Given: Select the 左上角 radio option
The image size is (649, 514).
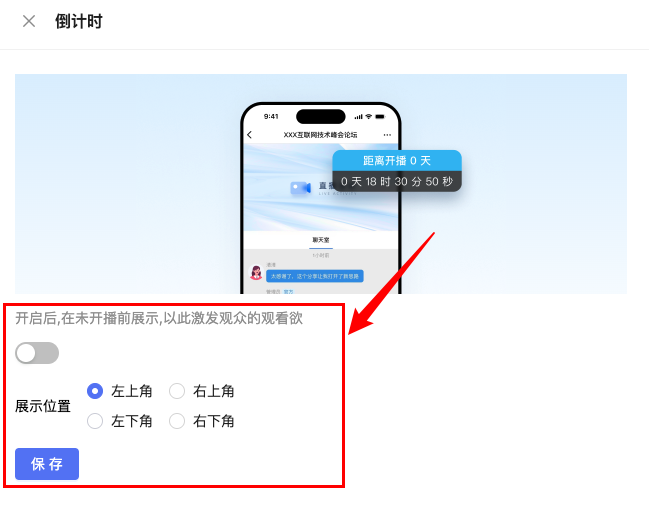Looking at the screenshot, I should (x=95, y=391).
